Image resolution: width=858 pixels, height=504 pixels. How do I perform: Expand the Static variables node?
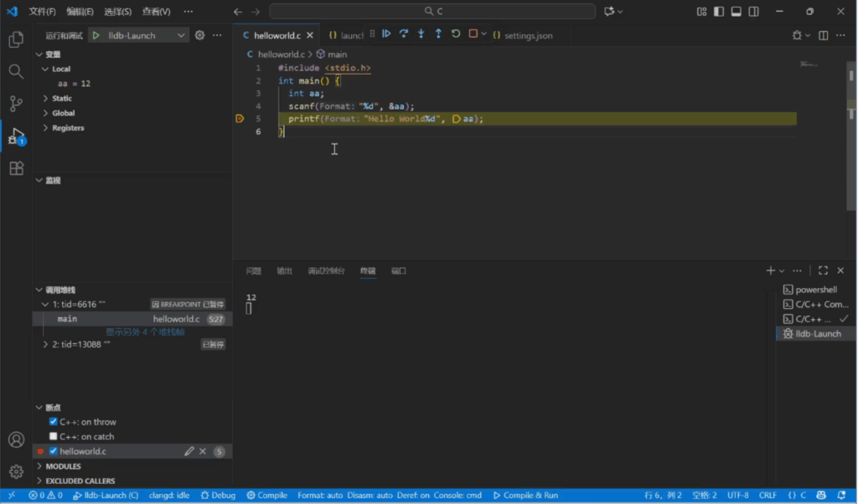(x=46, y=99)
